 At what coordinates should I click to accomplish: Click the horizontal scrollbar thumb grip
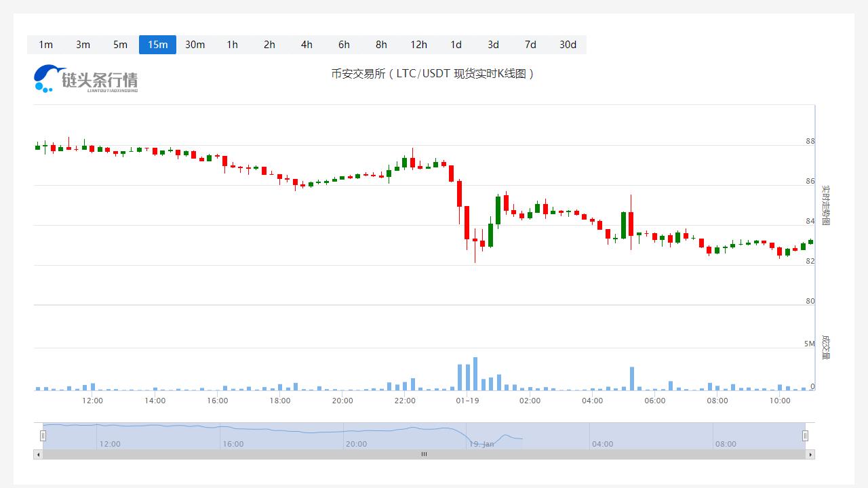pos(424,454)
